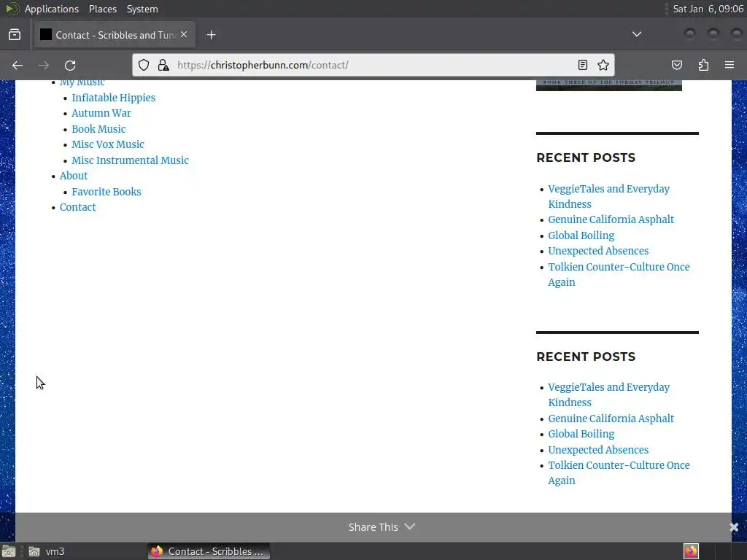Open the tracking protection shield icon

tap(144, 65)
